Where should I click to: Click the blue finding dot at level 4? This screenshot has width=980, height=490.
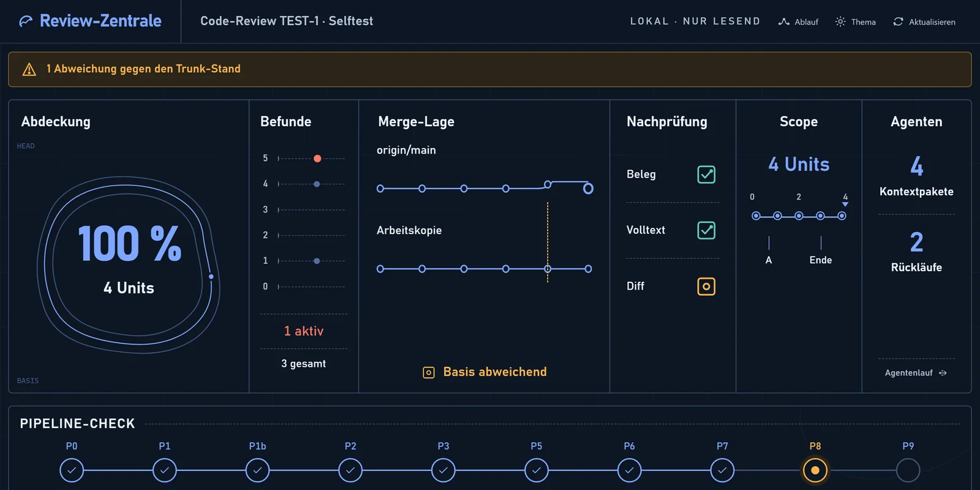pos(317,184)
